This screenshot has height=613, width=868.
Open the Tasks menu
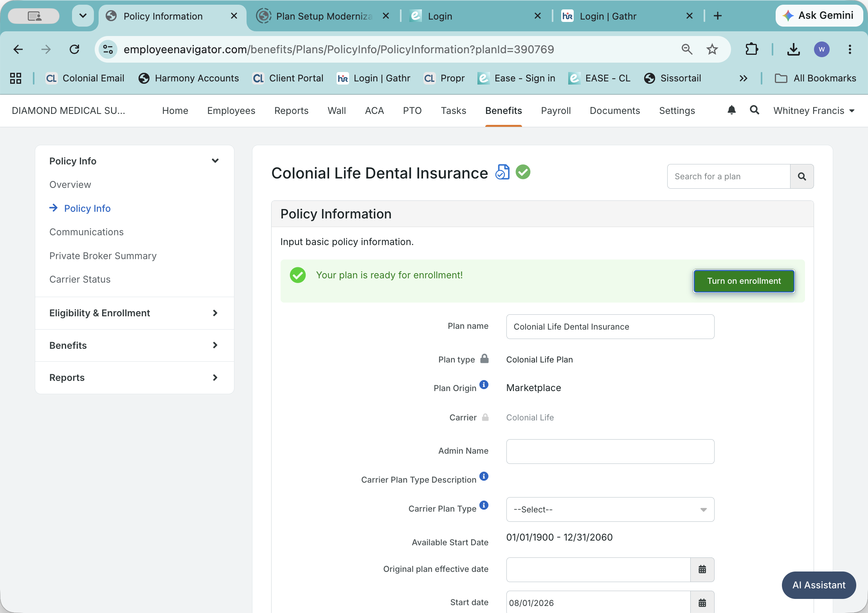pos(454,111)
